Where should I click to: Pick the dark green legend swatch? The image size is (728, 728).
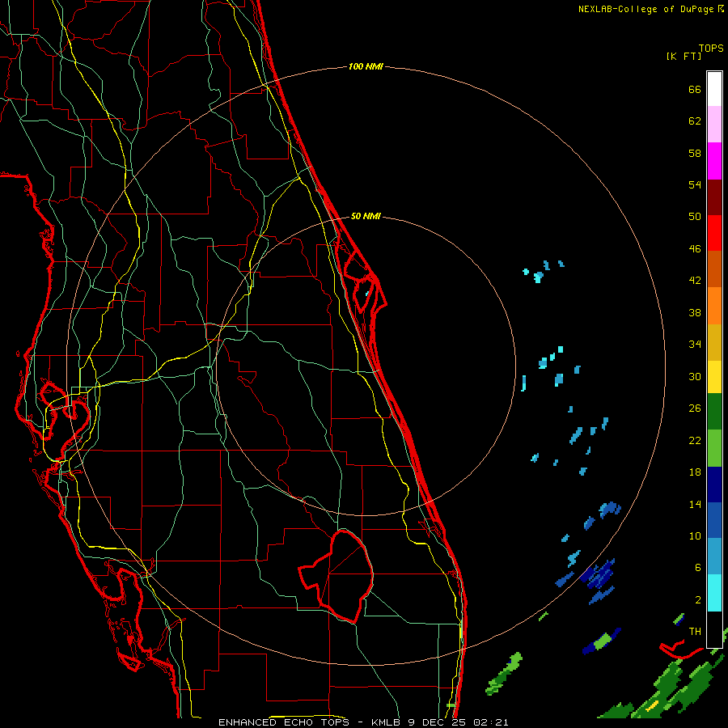tap(714, 411)
